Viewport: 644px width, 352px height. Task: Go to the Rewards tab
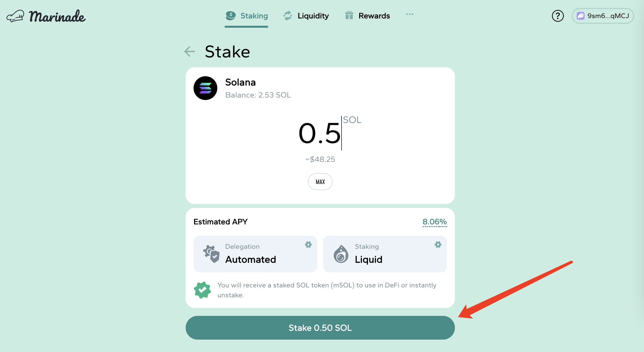(367, 16)
